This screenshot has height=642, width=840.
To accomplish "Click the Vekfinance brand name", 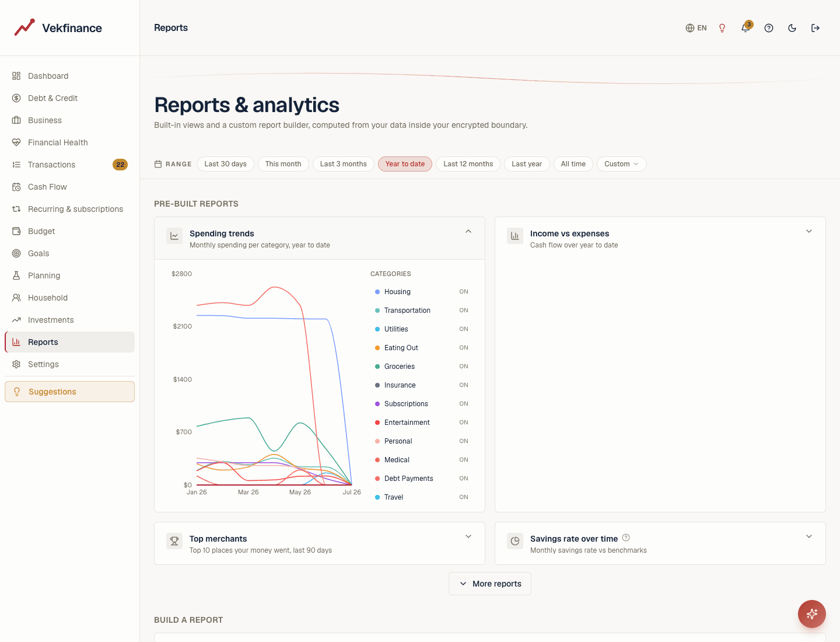I will point(72,28).
